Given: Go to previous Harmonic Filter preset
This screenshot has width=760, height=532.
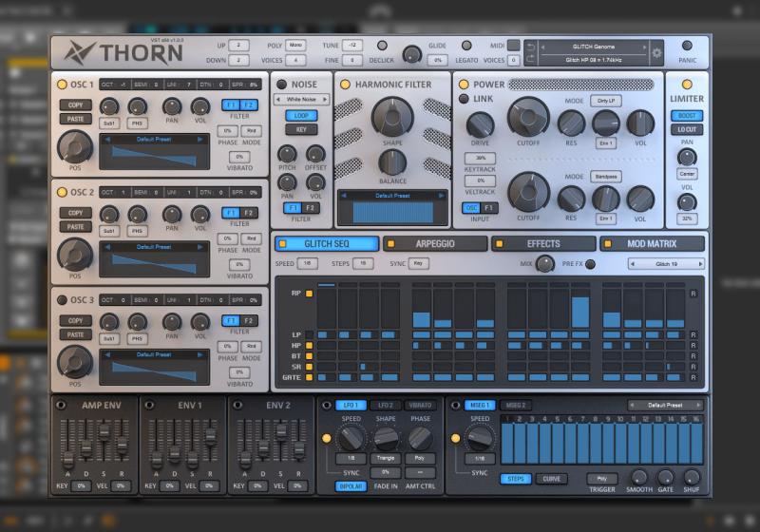Looking at the screenshot, I should click(344, 196).
